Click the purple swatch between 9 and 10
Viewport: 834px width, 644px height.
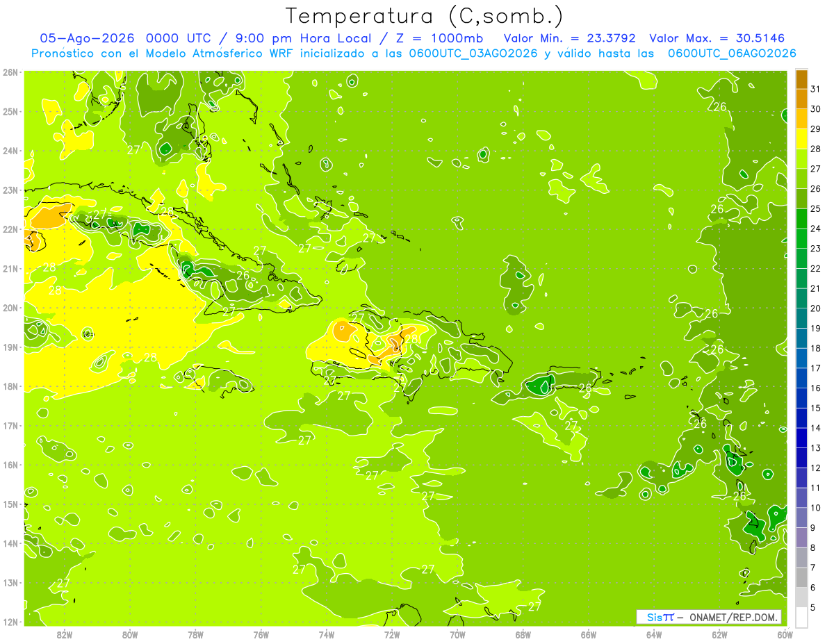click(801, 518)
